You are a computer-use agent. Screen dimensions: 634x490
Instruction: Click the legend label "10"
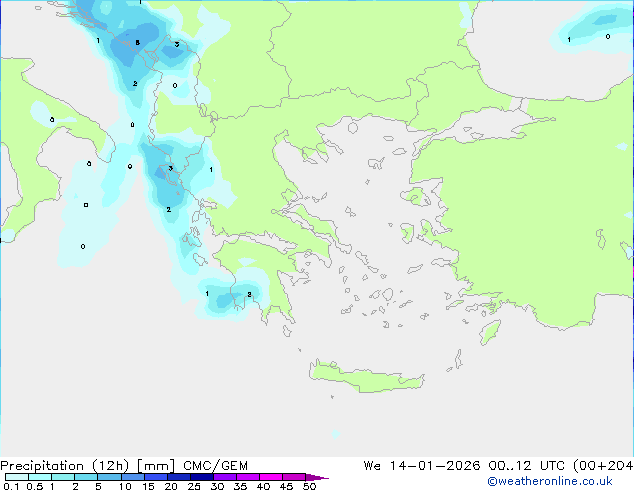pyautogui.click(x=125, y=486)
